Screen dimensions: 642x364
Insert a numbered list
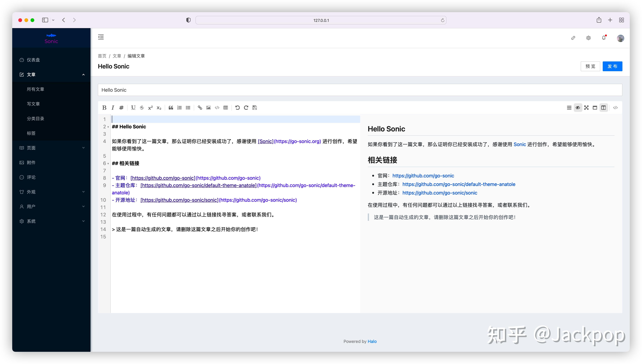coord(179,108)
